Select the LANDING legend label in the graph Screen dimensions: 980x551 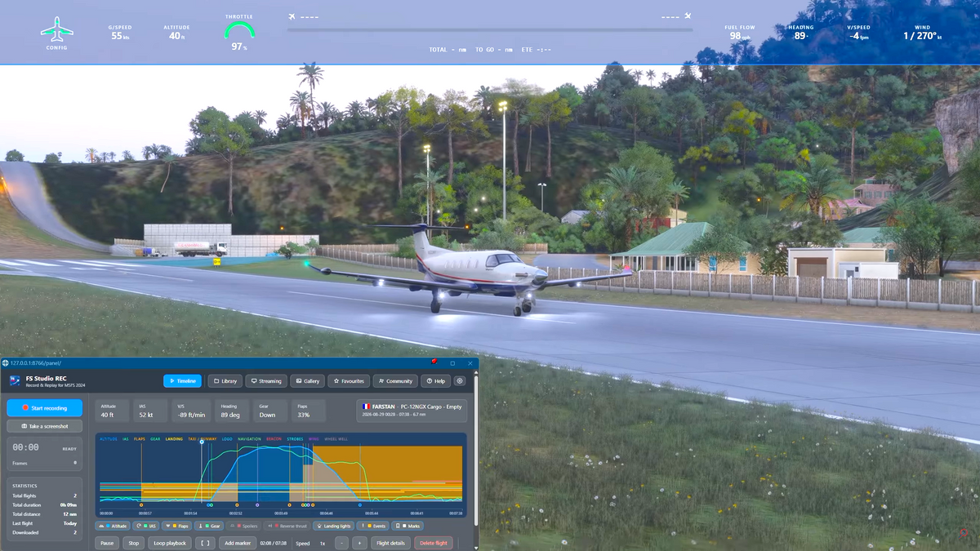174,438
